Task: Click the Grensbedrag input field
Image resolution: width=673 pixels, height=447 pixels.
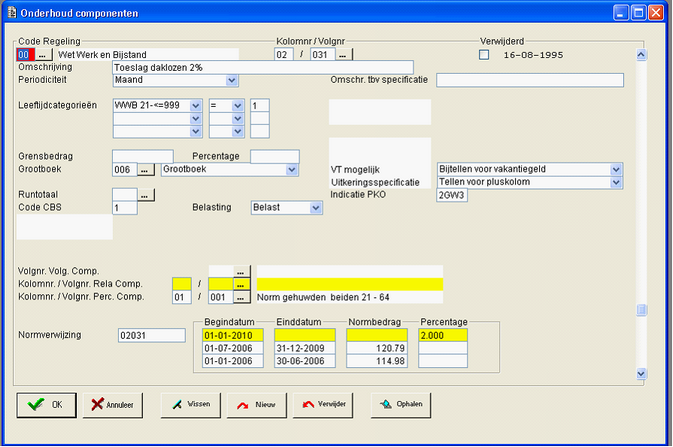Action: point(143,156)
